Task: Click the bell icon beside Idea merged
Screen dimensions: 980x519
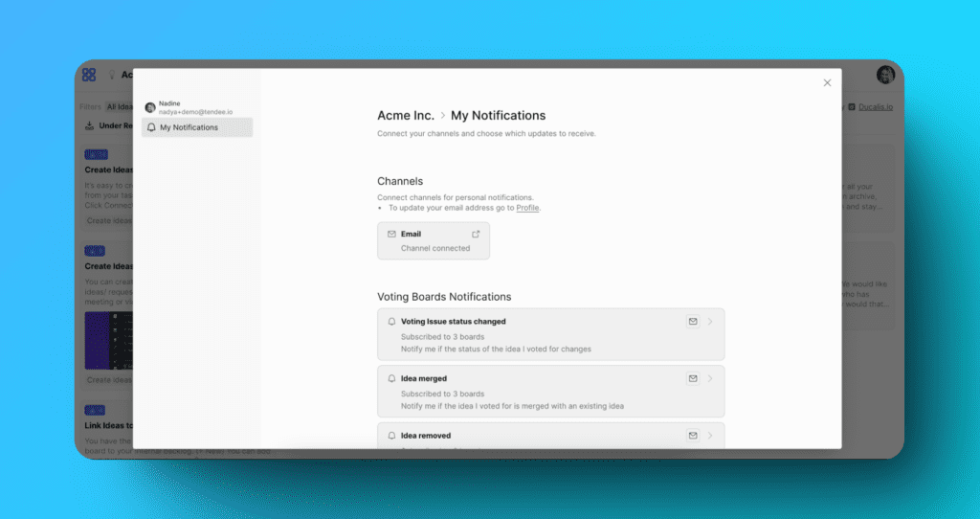Action: pyautogui.click(x=391, y=379)
